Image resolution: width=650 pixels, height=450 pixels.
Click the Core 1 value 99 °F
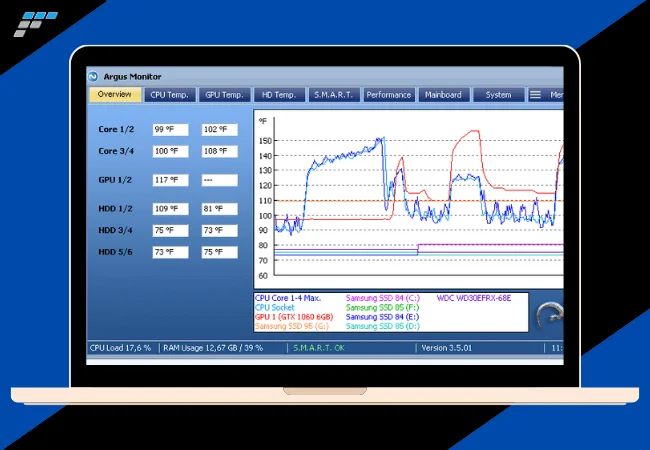tap(170, 130)
